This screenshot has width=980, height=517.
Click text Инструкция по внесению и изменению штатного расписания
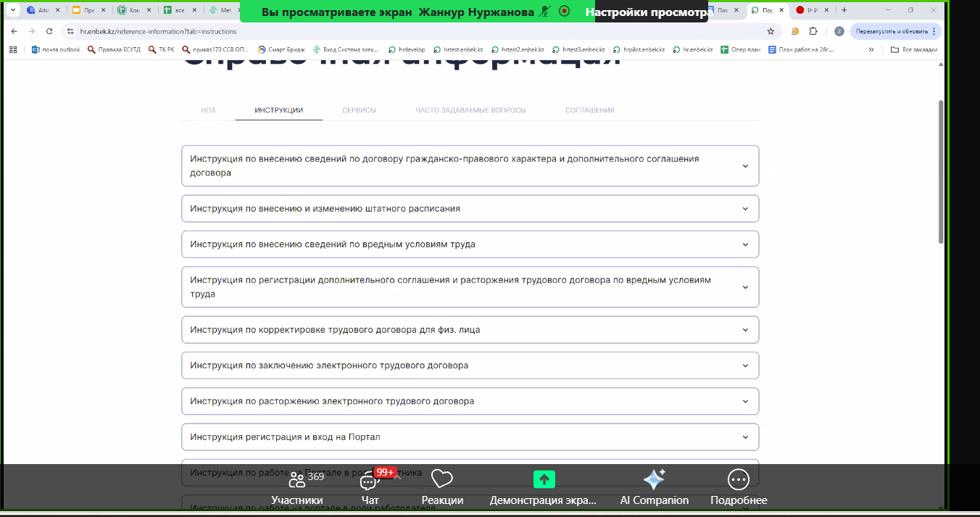[x=325, y=209]
